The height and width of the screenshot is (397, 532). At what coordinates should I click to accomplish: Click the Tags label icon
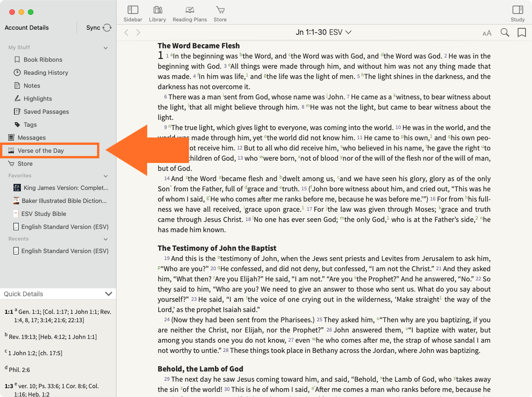pos(17,124)
